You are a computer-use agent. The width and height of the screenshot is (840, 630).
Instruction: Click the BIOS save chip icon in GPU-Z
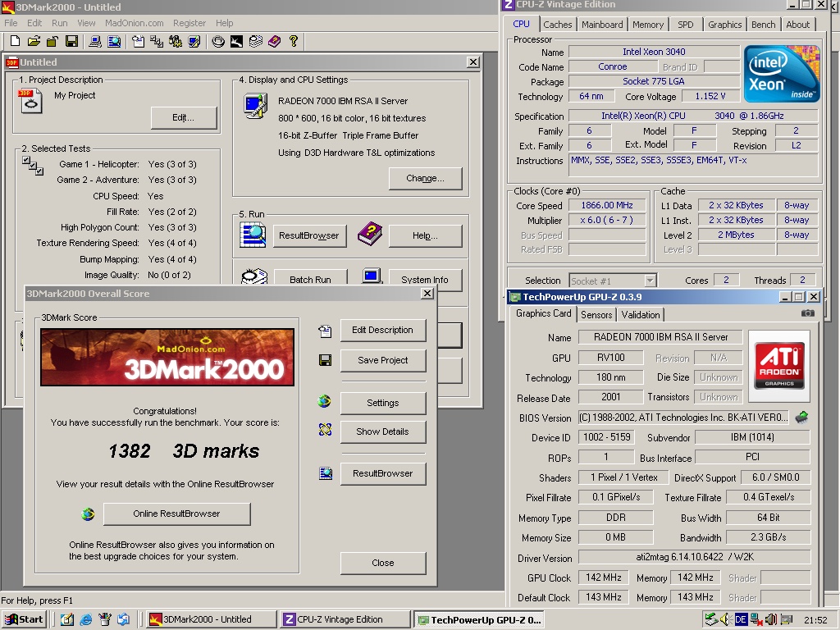(x=801, y=418)
